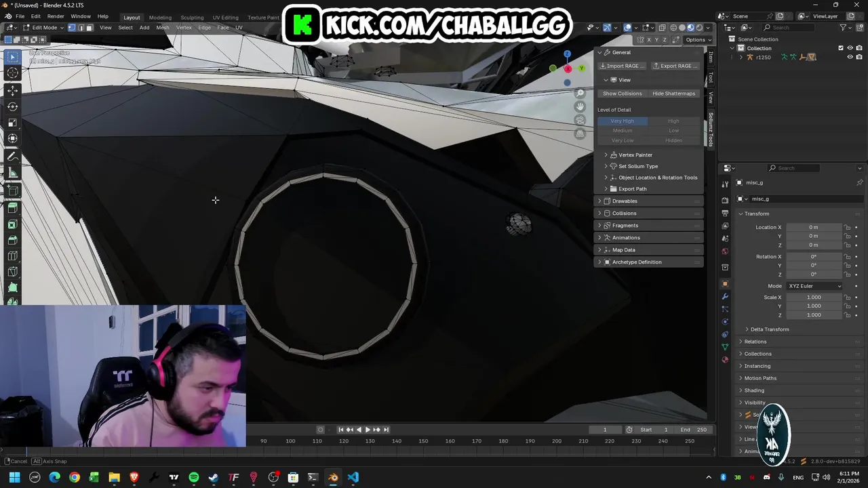868x488 pixels.
Task: Open the Render menu
Action: point(56,16)
